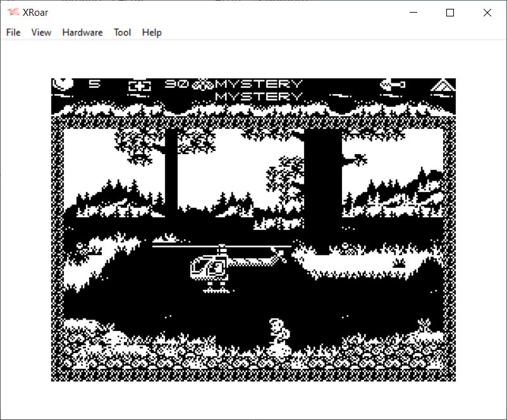Open the View menu
The image size is (507, 420).
click(x=41, y=32)
